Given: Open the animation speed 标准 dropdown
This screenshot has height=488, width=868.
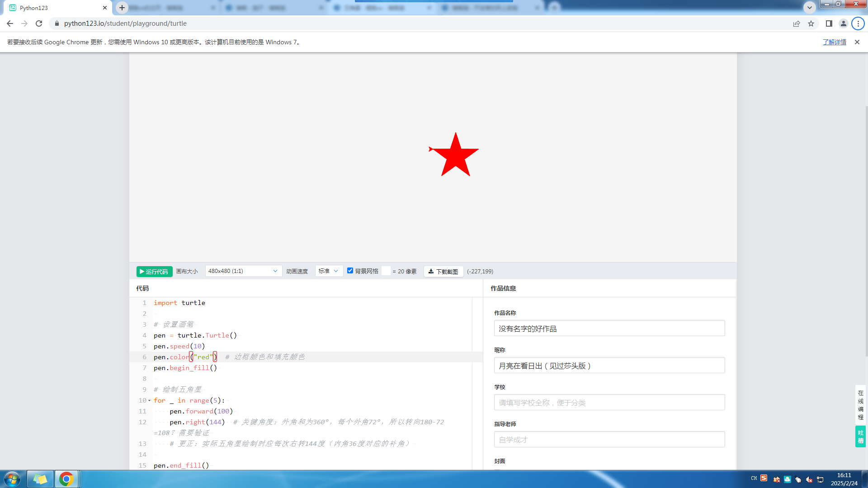Looking at the screenshot, I should tap(329, 271).
